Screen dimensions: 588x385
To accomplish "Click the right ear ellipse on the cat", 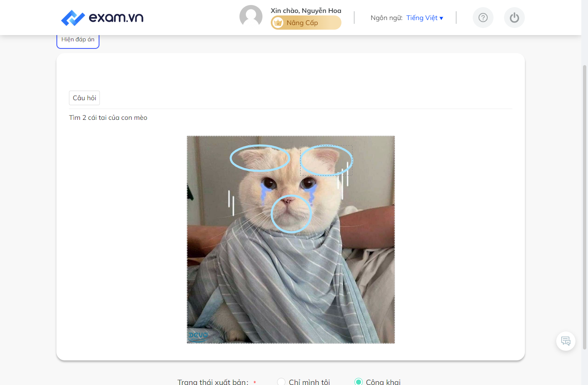I will coord(326,160).
